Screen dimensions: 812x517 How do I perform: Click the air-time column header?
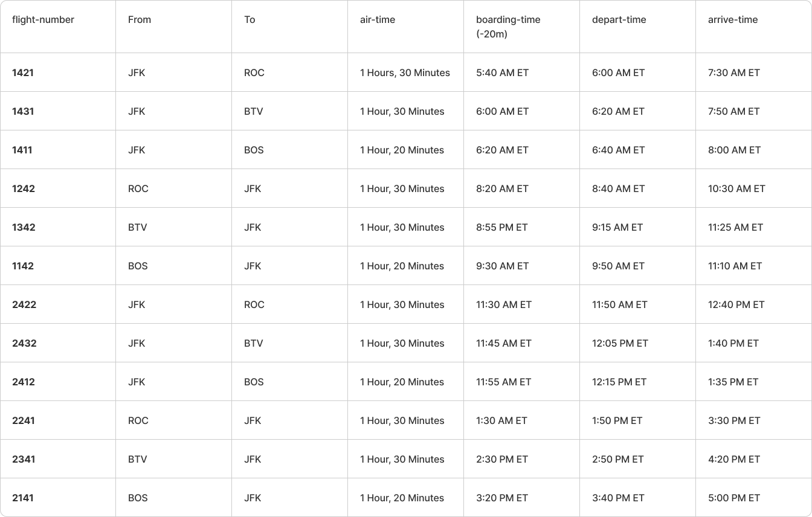point(378,20)
